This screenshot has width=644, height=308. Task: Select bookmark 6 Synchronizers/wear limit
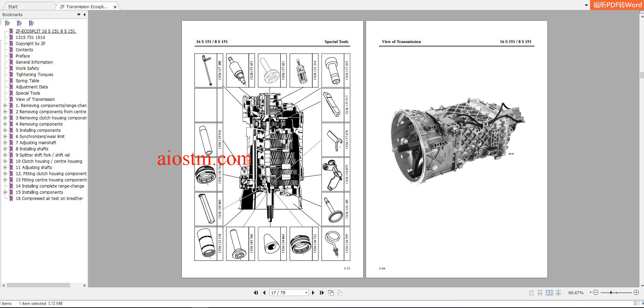coord(40,137)
